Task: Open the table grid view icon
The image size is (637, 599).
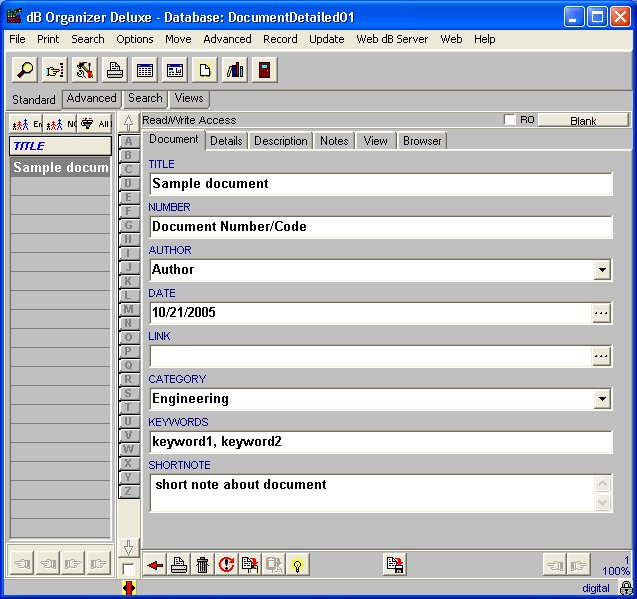Action: (145, 70)
